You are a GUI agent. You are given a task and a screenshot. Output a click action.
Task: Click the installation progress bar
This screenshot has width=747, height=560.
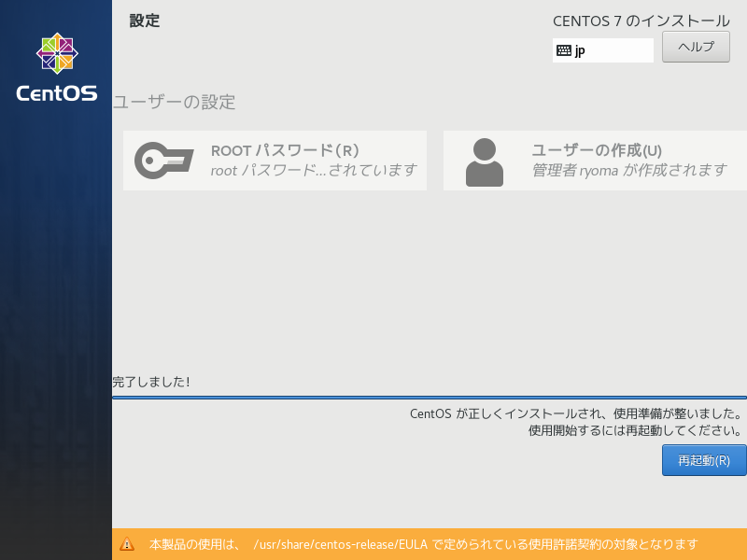click(x=430, y=398)
